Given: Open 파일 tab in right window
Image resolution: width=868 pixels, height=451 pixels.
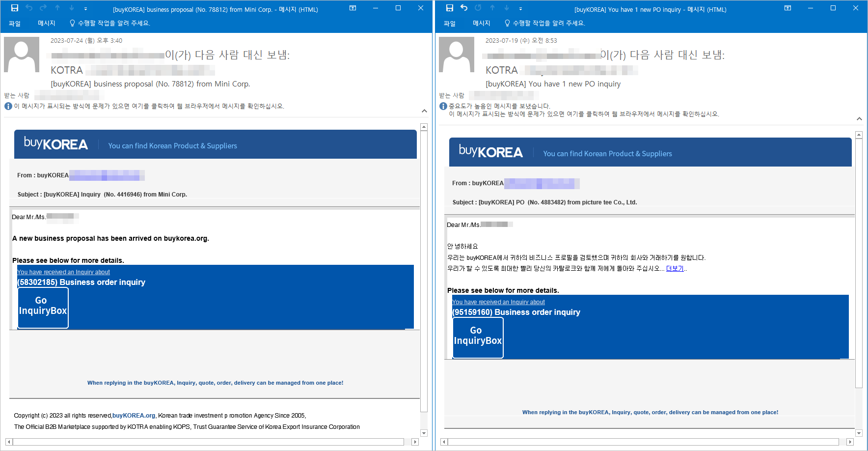Looking at the screenshot, I should coord(450,23).
